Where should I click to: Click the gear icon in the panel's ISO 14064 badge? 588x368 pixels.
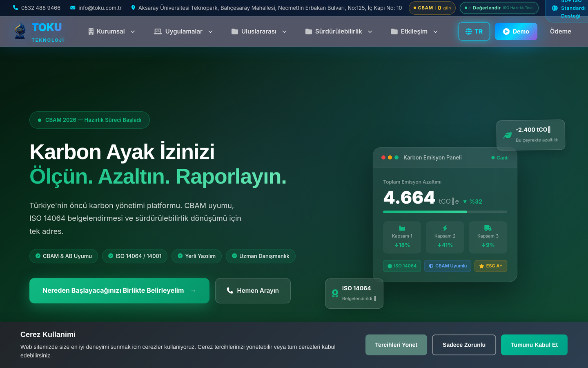point(390,266)
